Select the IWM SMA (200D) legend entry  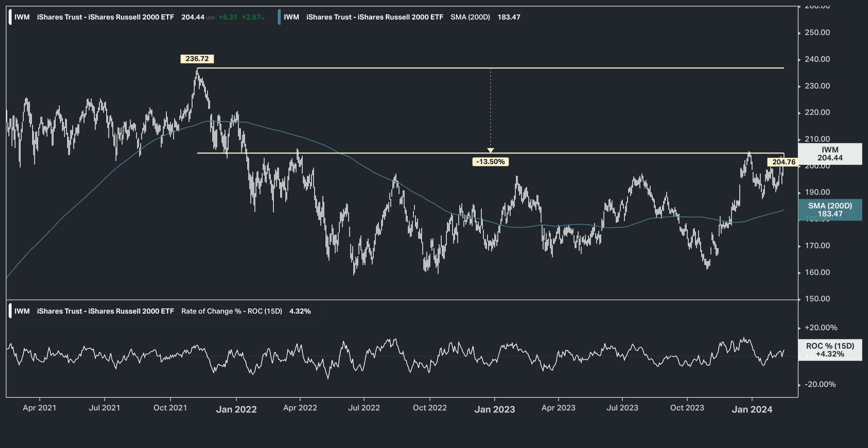click(402, 17)
